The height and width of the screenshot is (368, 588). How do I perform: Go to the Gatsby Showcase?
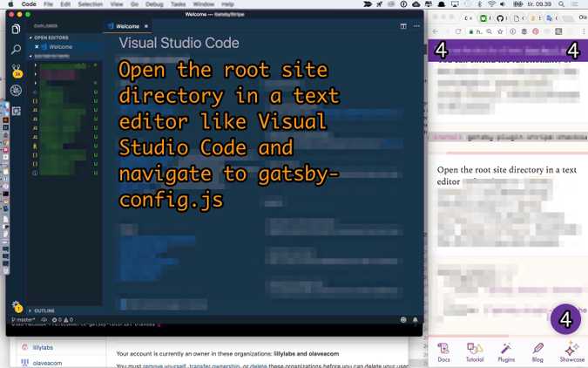tap(571, 351)
